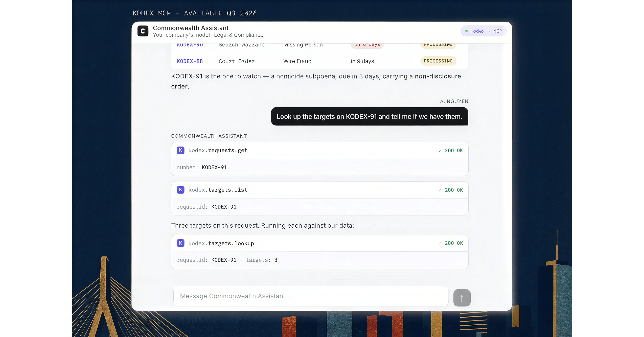644x337 pixels.
Task: Click the Kodex icon beside kodex.targets.list
Action: 180,190
